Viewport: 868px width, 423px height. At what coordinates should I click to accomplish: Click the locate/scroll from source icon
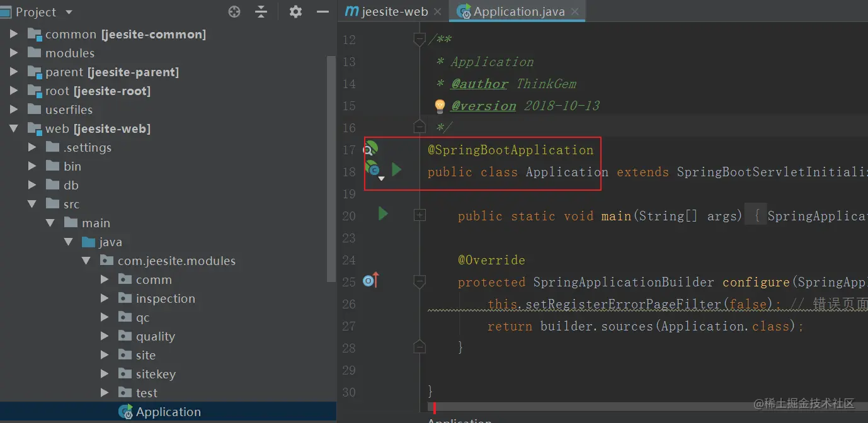coord(234,12)
